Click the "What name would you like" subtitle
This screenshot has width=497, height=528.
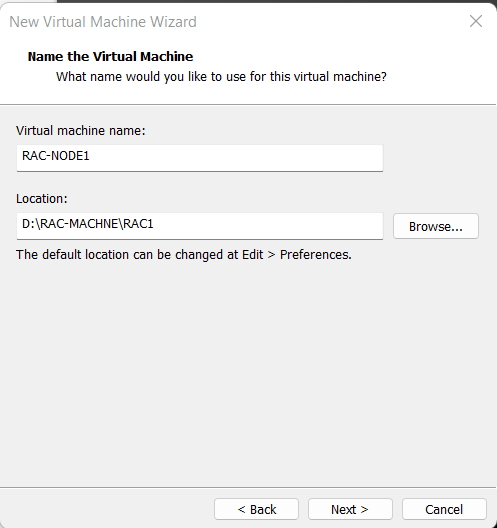pos(221,77)
